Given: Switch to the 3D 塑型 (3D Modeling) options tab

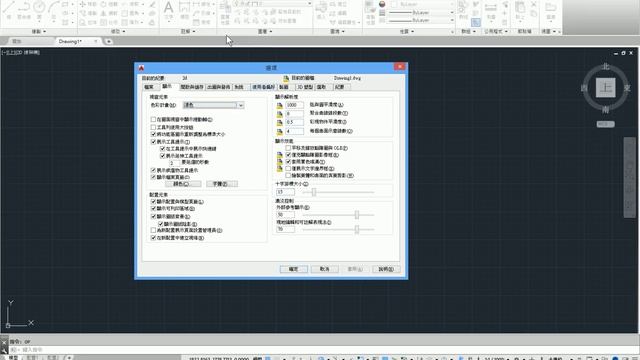Looking at the screenshot, I should (x=304, y=87).
